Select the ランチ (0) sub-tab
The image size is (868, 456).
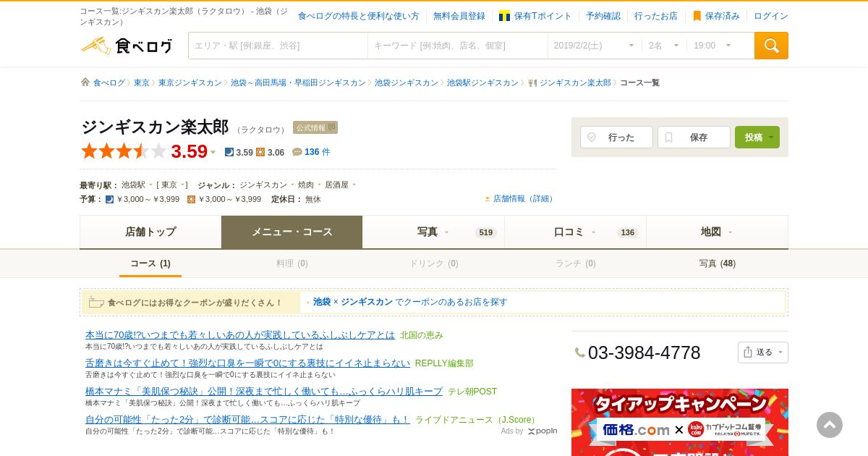click(x=576, y=263)
